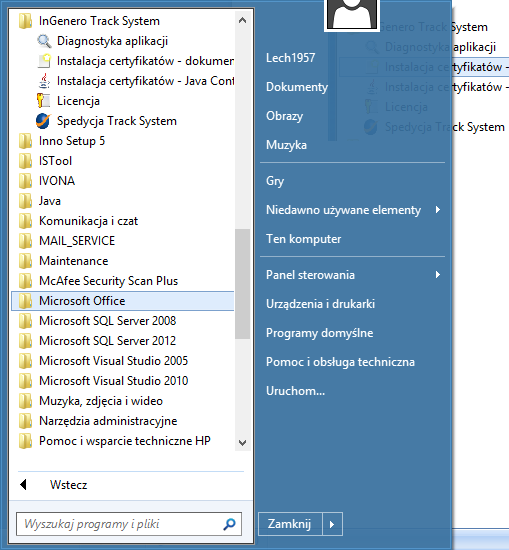
Task: Expand Niedawno używane elementy submenu arrow
Action: [438, 210]
